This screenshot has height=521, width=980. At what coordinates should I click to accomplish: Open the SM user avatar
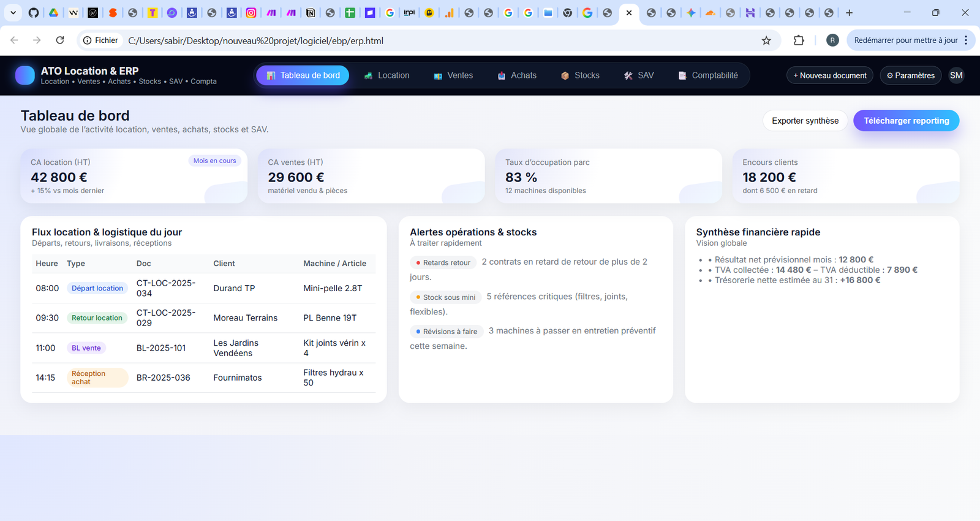(x=956, y=75)
